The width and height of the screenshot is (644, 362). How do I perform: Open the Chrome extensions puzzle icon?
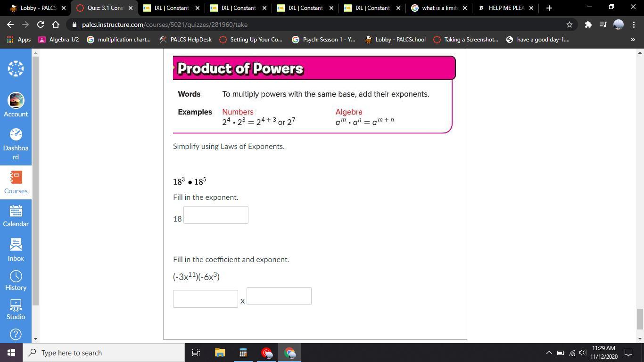tap(588, 25)
